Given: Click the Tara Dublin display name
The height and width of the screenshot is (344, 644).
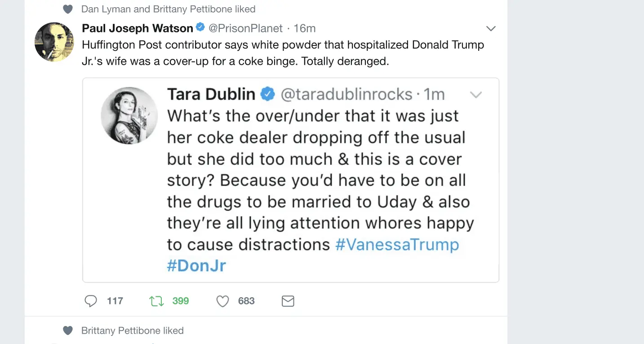Looking at the screenshot, I should [x=211, y=94].
